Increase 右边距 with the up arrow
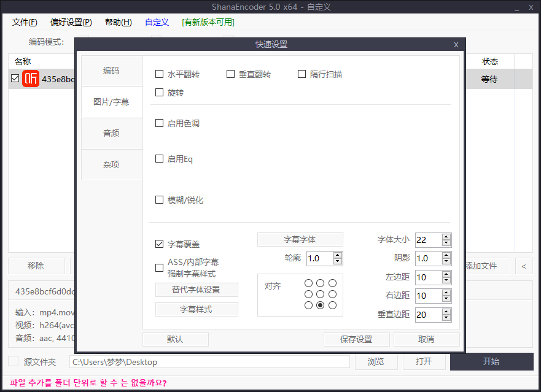The image size is (541, 392). (x=446, y=293)
